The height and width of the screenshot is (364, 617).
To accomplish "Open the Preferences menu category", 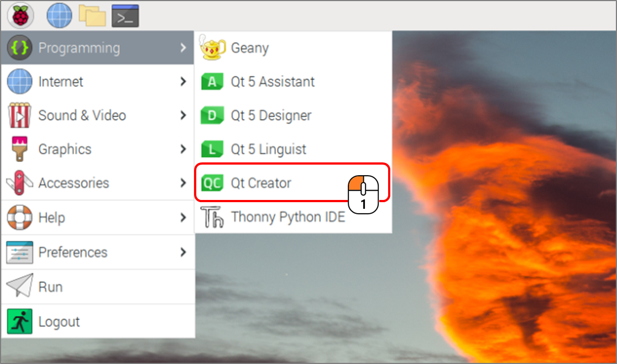I will [x=98, y=252].
